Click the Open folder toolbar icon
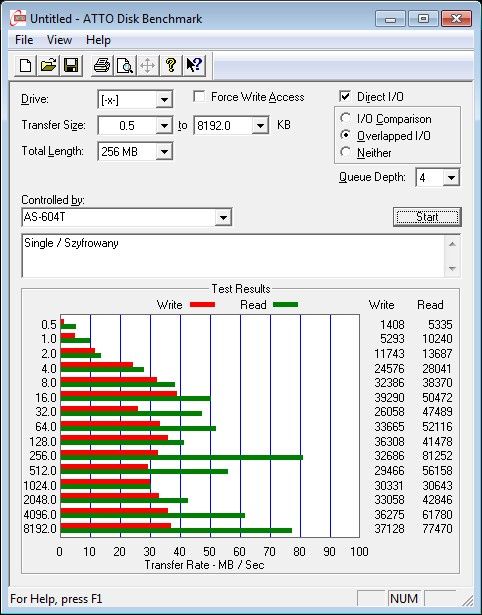 click(48, 65)
